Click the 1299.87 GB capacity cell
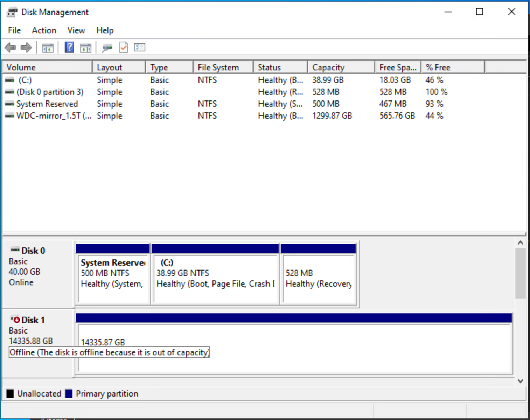This screenshot has width=530, height=420. pos(332,116)
